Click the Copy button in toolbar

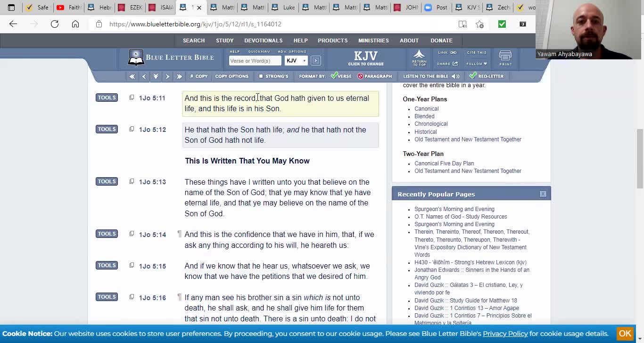tap(198, 76)
